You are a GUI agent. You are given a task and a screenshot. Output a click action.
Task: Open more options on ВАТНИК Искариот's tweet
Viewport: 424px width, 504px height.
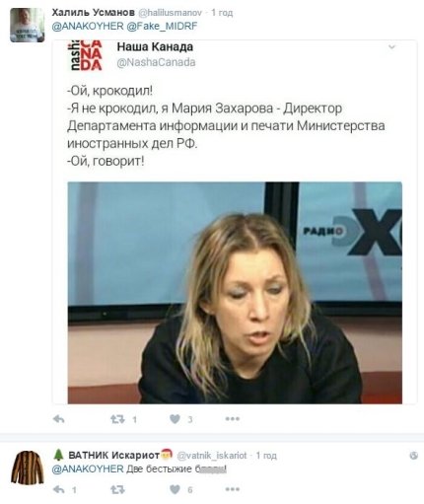tap(232, 489)
